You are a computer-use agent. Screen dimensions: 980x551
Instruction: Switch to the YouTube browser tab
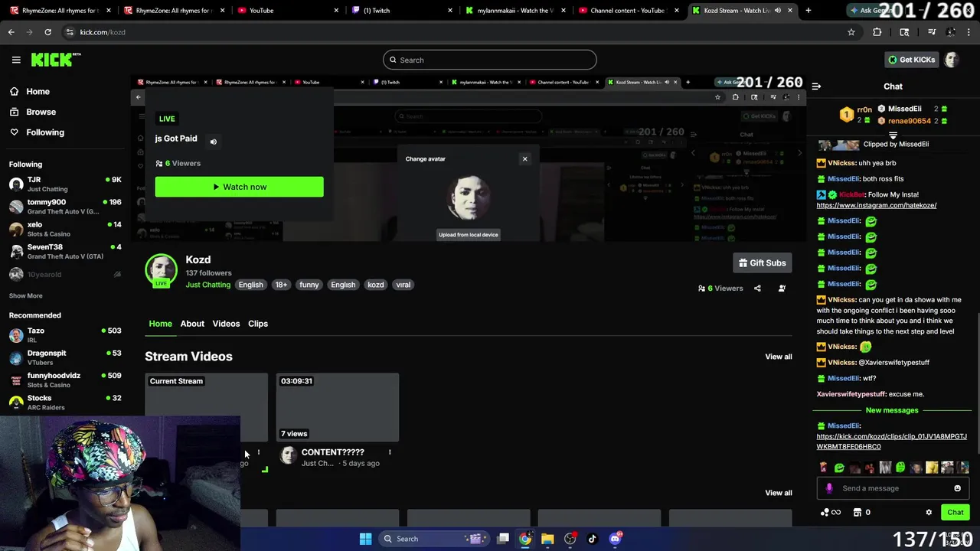(x=287, y=11)
